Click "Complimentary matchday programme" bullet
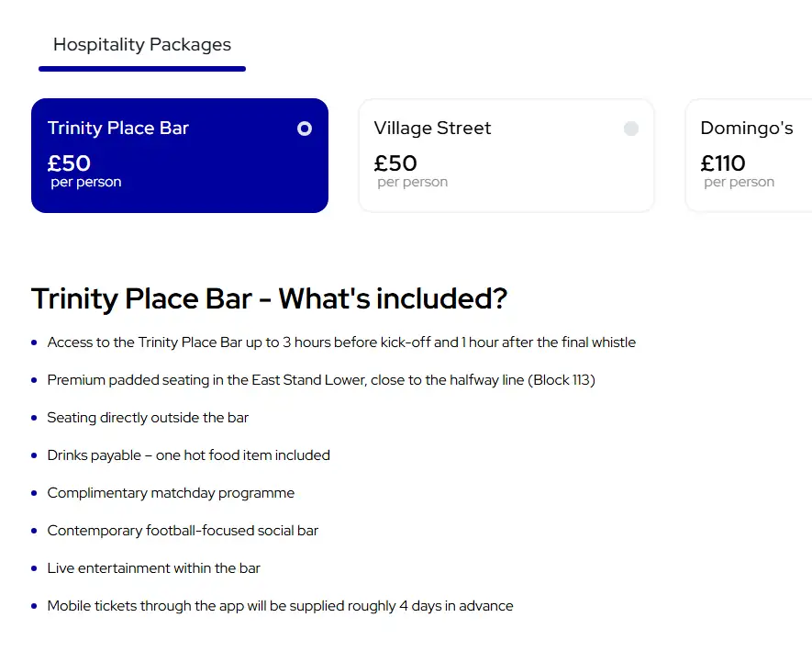This screenshot has width=812, height=651. (171, 493)
